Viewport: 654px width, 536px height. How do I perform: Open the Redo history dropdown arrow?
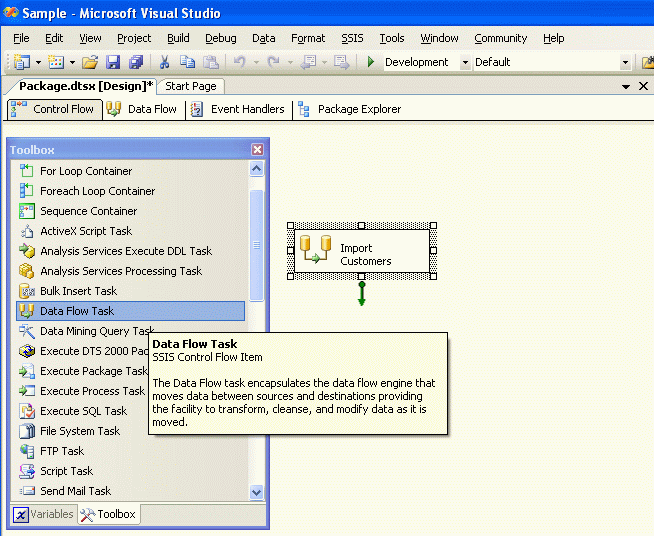[x=290, y=63]
